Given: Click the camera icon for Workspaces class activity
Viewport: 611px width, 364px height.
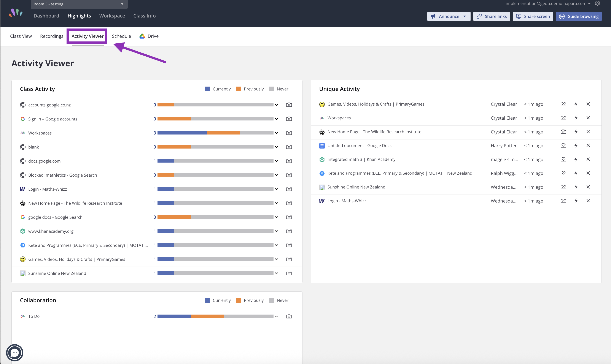Looking at the screenshot, I should pyautogui.click(x=289, y=133).
